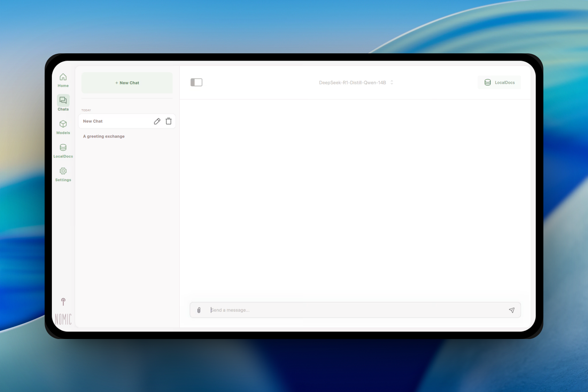Attach a file using the paperclip icon
This screenshot has width=588, height=392.
(x=199, y=310)
